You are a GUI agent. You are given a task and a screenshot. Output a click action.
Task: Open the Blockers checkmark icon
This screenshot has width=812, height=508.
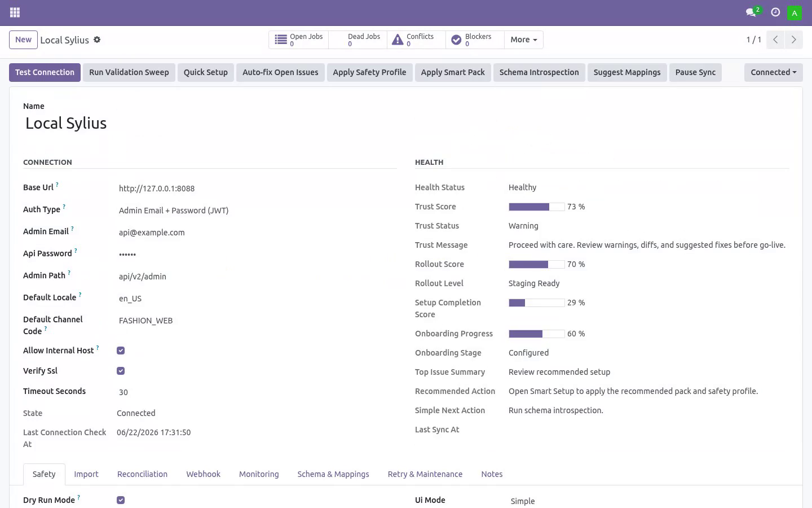[456, 40]
